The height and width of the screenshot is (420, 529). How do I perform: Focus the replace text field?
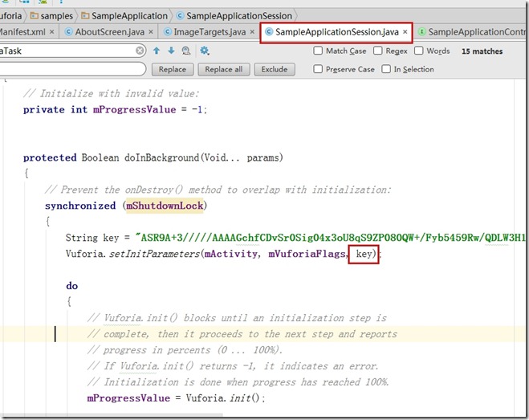tap(72, 69)
